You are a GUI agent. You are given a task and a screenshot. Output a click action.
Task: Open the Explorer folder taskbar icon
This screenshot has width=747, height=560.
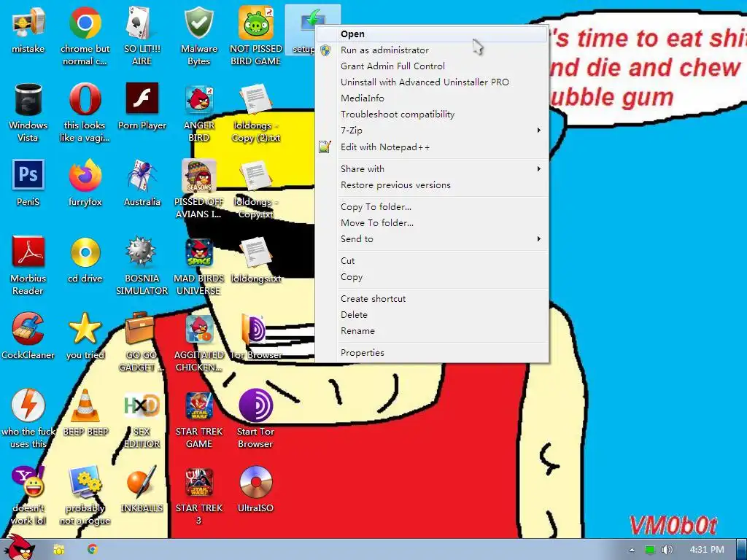click(59, 550)
